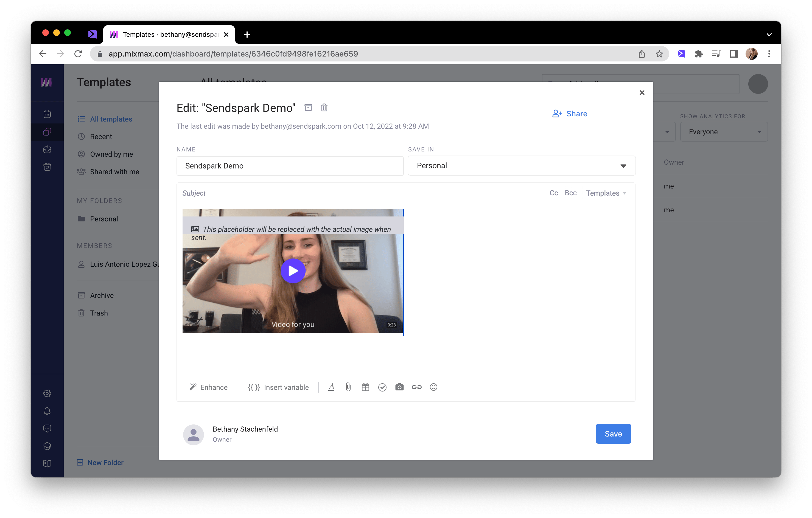Open chat support icon in left navigation
The width and height of the screenshot is (812, 518).
point(47,429)
